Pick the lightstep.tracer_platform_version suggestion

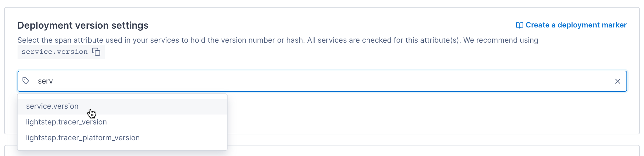(83, 138)
